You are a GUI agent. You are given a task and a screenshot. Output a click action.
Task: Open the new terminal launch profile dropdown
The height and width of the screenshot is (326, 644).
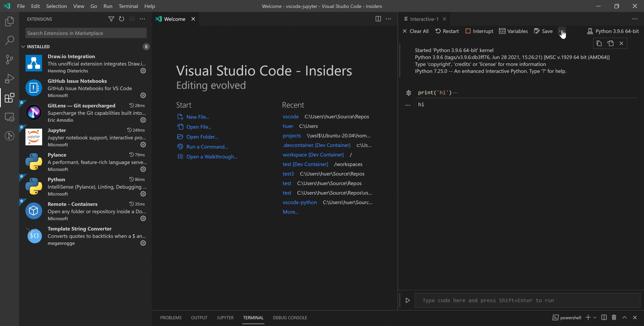pos(595,317)
